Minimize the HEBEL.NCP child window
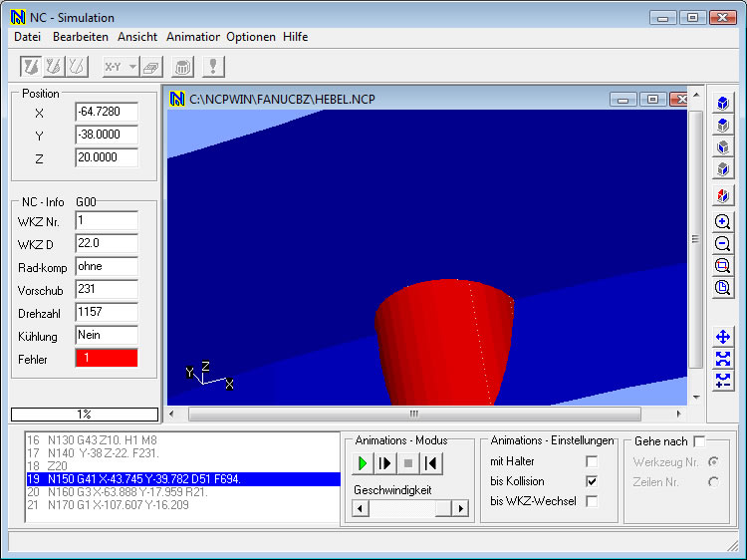This screenshot has width=747, height=560. tap(622, 100)
